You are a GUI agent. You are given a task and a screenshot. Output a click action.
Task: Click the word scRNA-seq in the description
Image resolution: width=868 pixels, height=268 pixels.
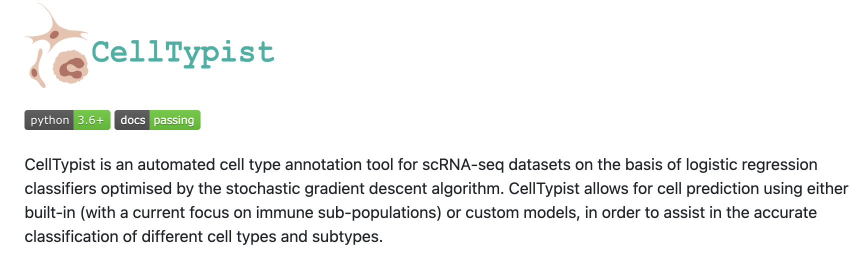pyautogui.click(x=462, y=164)
